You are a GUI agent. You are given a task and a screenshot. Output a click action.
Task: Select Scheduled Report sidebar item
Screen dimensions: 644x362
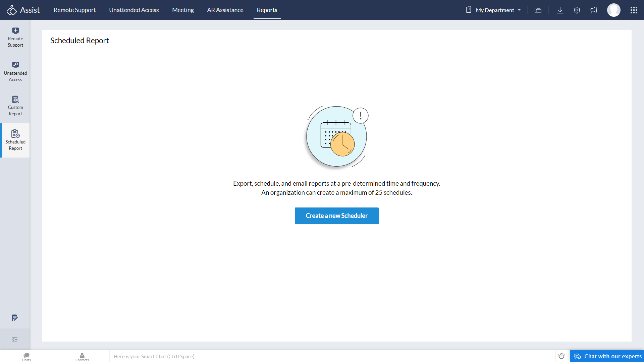(x=15, y=140)
